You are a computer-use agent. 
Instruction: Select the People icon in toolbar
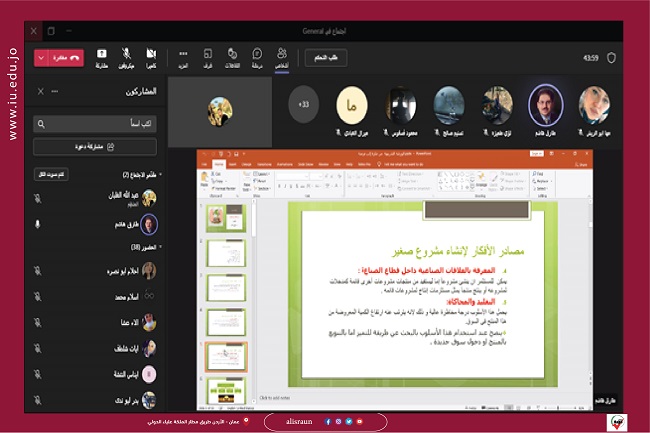pyautogui.click(x=282, y=57)
